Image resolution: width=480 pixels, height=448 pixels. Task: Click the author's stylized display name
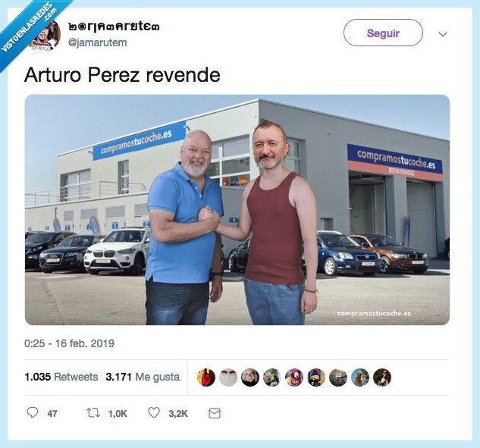pyautogui.click(x=114, y=27)
